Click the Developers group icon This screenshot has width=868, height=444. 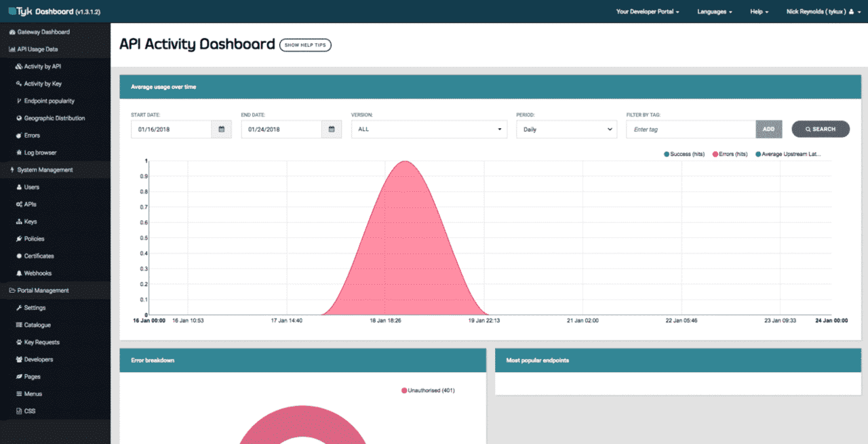19,359
